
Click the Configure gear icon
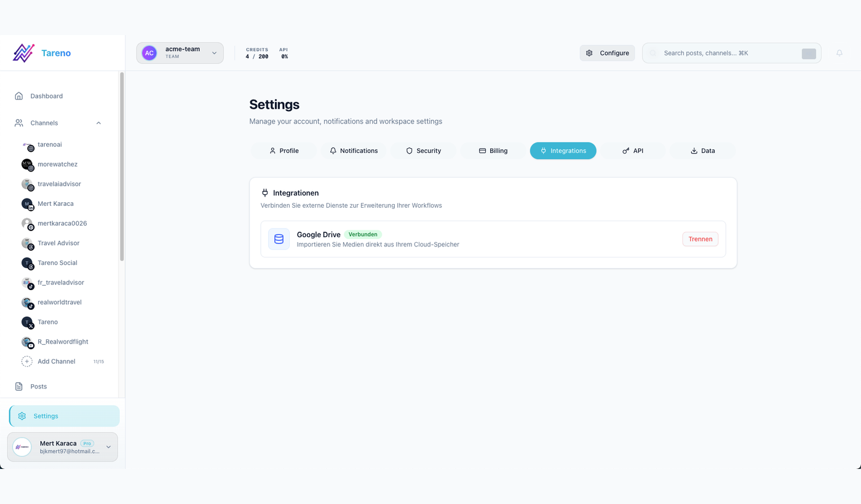[589, 53]
